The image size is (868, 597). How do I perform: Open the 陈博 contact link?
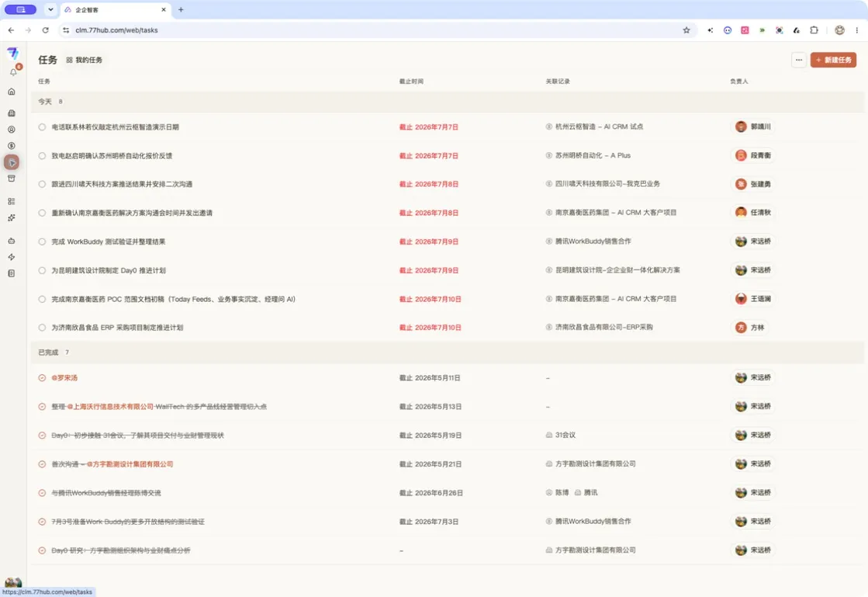click(562, 492)
